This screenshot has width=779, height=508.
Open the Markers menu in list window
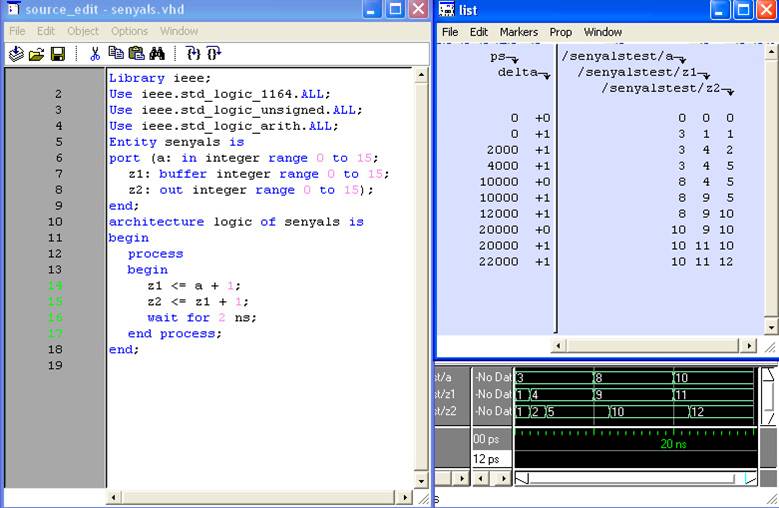[518, 32]
